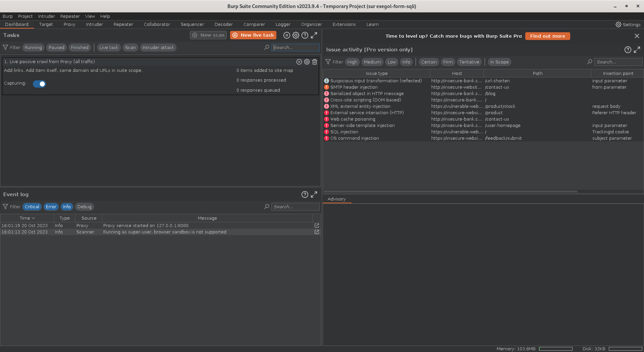The image size is (644, 352).
Task: Dismiss the Burp Suite Pro banner
Action: click(637, 36)
